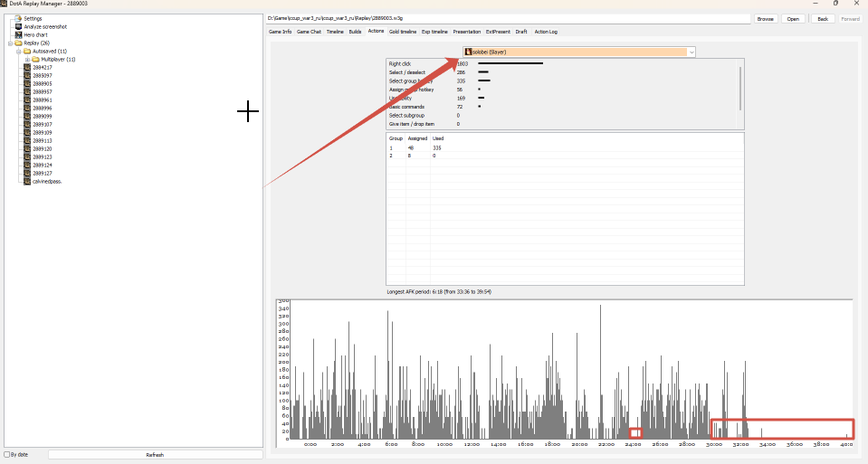868x464 pixels.
Task: Click the replay file icon for calvinedpass
Action: (27, 182)
